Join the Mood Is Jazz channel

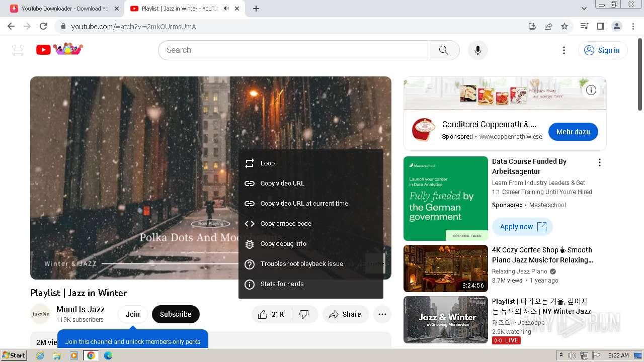[133, 314]
